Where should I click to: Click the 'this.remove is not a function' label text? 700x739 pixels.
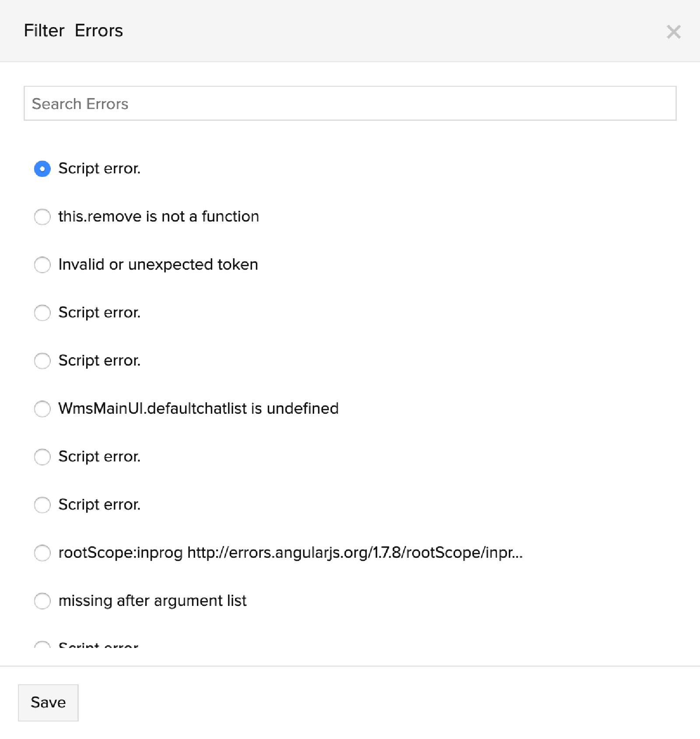coord(158,217)
